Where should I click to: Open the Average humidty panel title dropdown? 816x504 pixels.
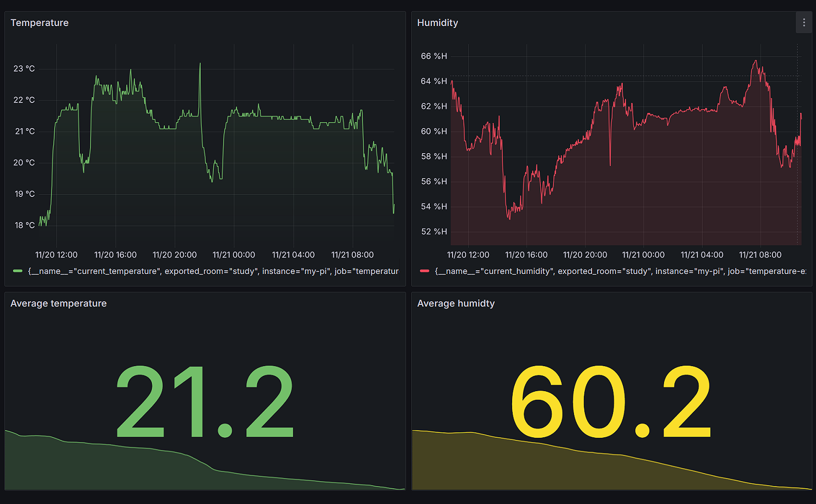(x=456, y=303)
